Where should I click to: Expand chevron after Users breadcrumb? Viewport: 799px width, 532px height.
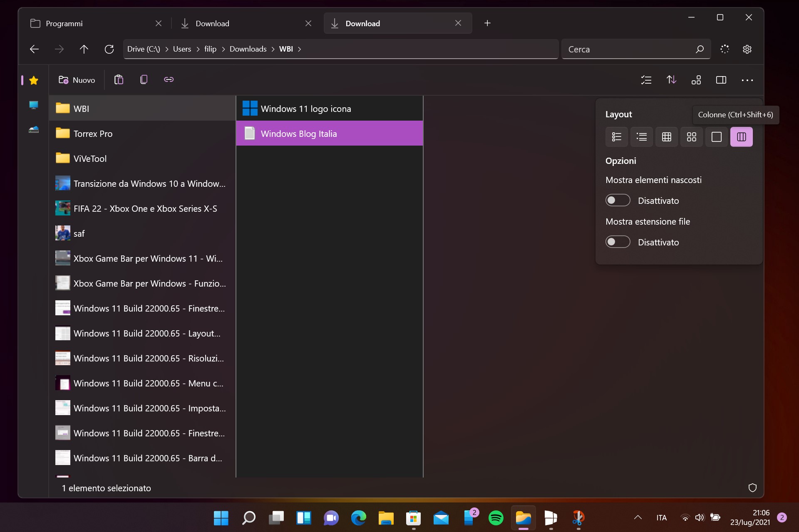click(198, 49)
